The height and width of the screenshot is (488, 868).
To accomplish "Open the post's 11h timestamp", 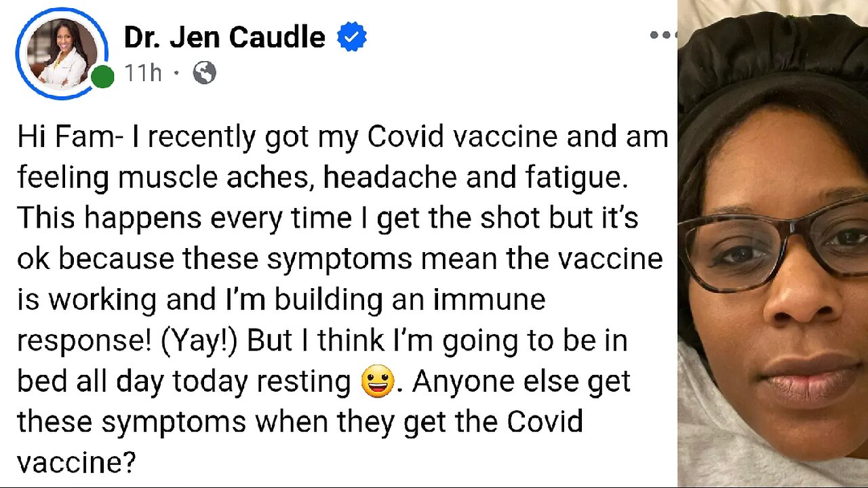I will pyautogui.click(x=142, y=73).
